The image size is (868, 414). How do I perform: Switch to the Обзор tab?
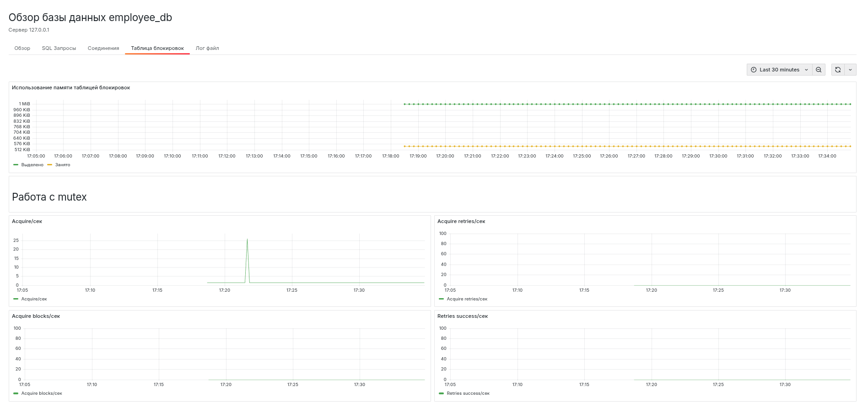[x=22, y=48]
